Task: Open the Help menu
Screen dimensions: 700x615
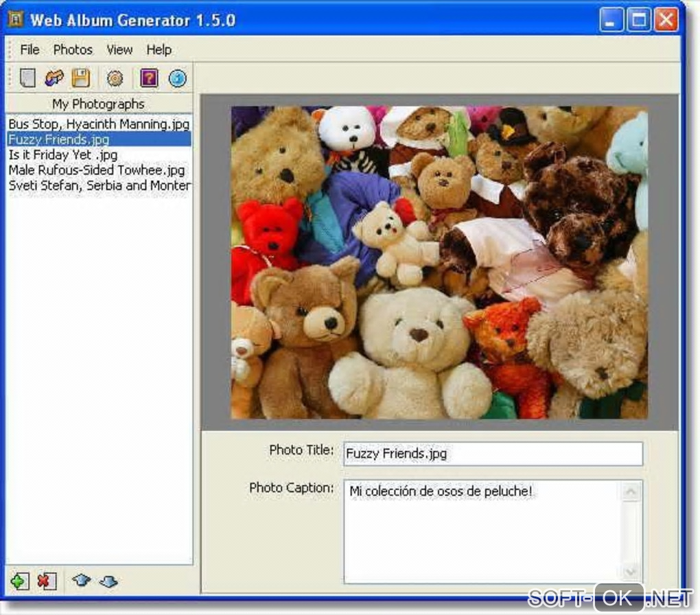Action: [x=159, y=49]
